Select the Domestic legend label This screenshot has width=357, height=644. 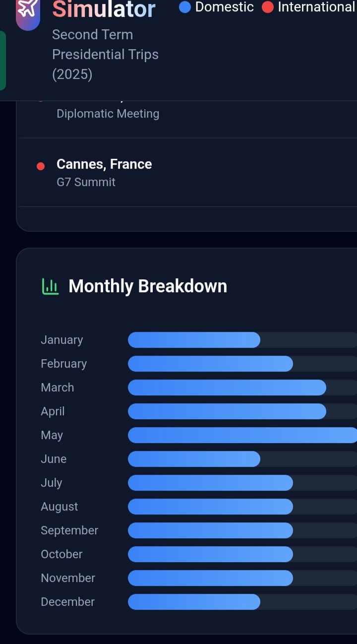[x=224, y=7]
